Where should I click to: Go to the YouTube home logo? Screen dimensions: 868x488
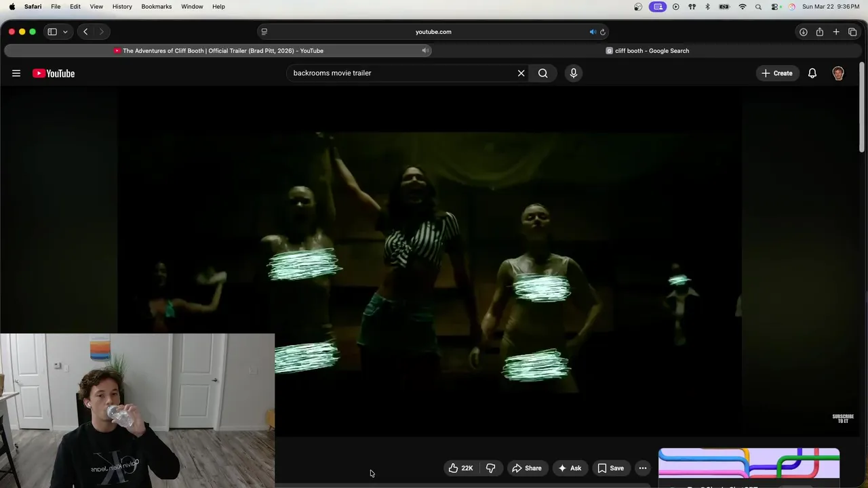54,73
